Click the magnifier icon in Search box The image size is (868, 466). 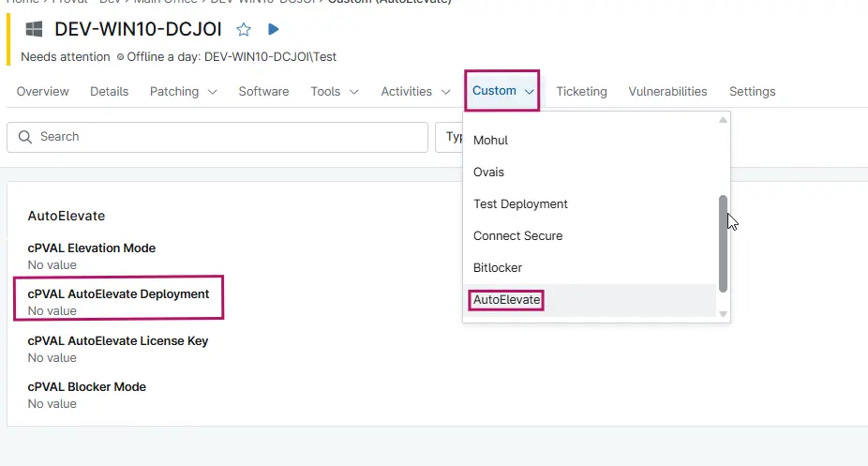tap(24, 137)
